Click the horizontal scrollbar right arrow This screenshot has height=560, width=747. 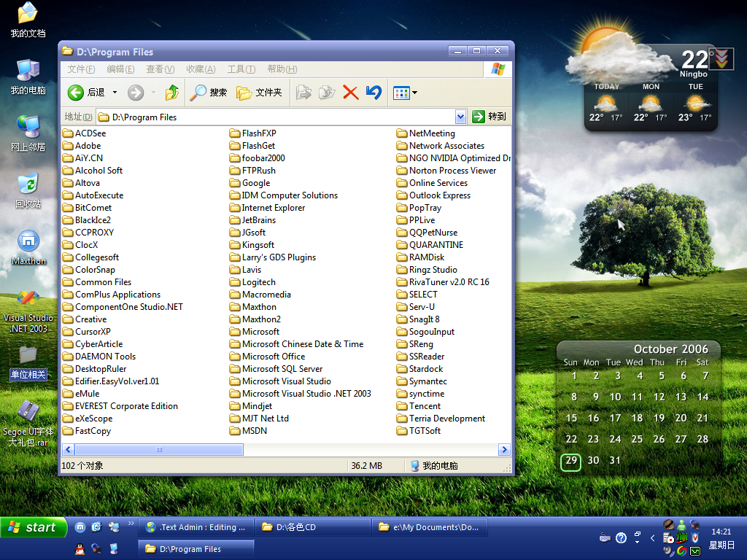tap(504, 449)
